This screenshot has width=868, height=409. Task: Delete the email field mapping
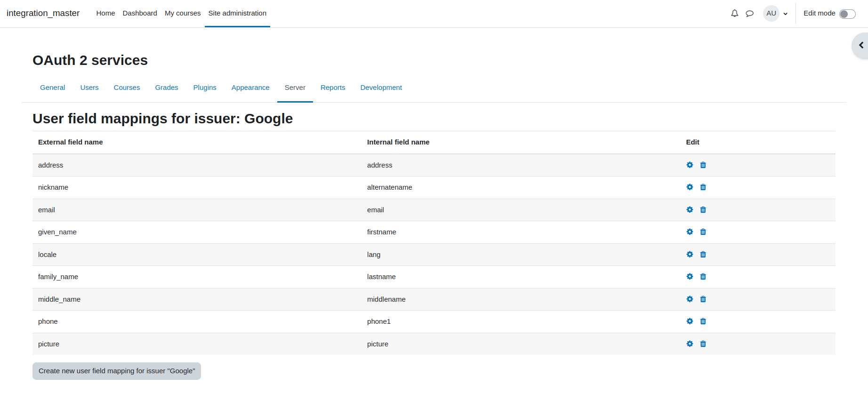[703, 210]
